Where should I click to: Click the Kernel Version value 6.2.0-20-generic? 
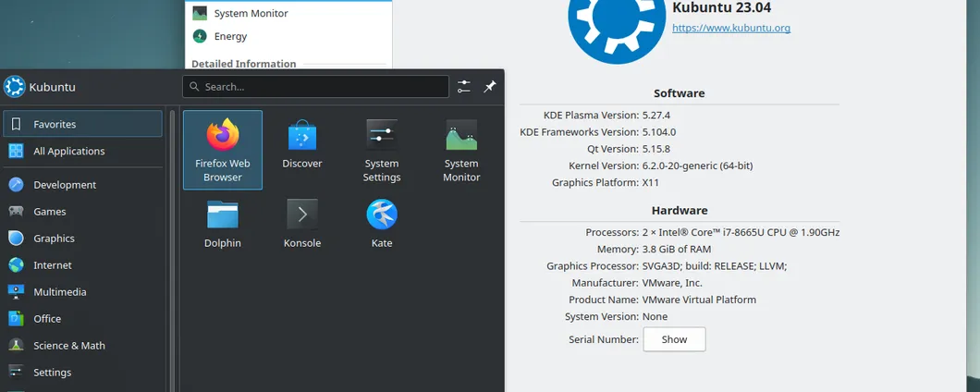click(697, 165)
